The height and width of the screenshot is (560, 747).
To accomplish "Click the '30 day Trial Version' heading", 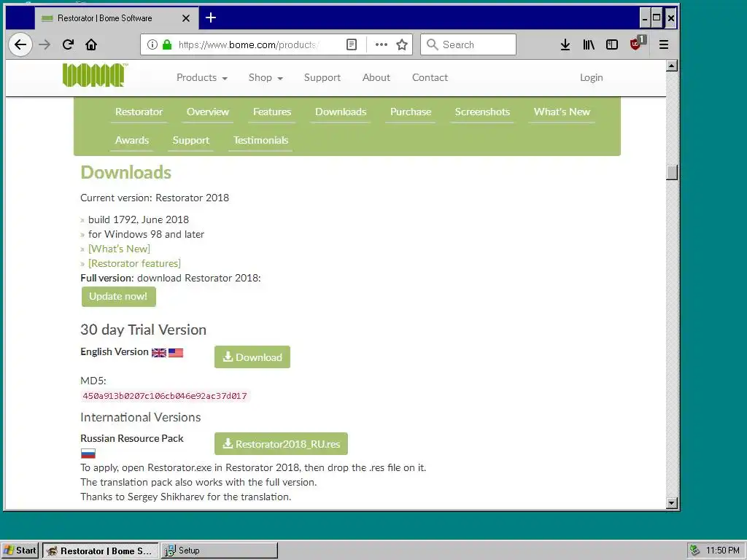I will click(144, 330).
